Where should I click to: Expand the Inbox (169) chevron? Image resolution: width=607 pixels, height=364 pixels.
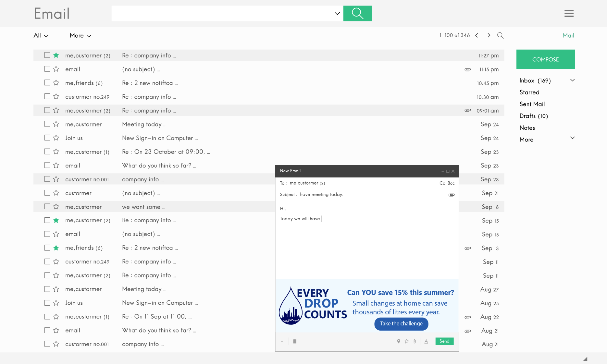tap(573, 80)
